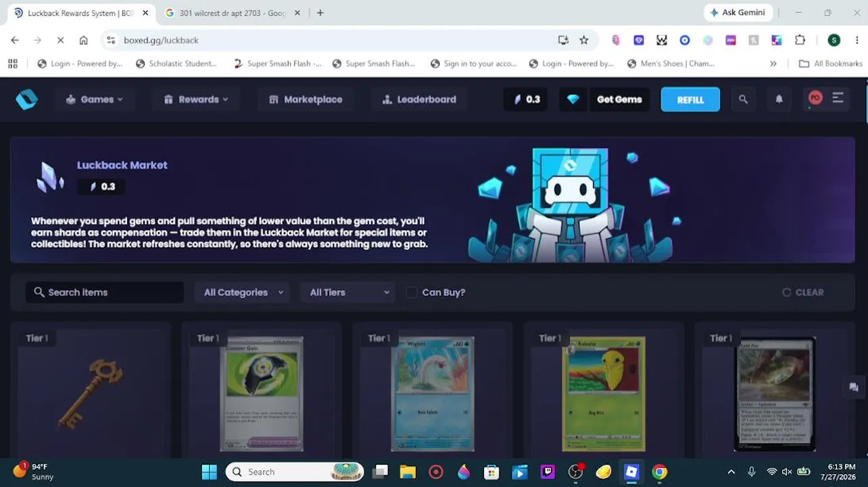Screen dimensions: 868x487
Task: Click the Ask Gemini button
Action: pos(738,13)
